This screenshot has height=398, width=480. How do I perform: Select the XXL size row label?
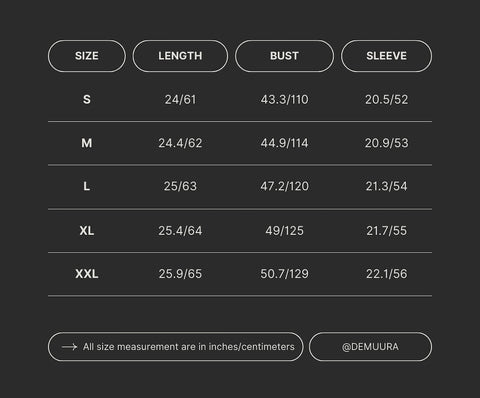click(x=87, y=274)
